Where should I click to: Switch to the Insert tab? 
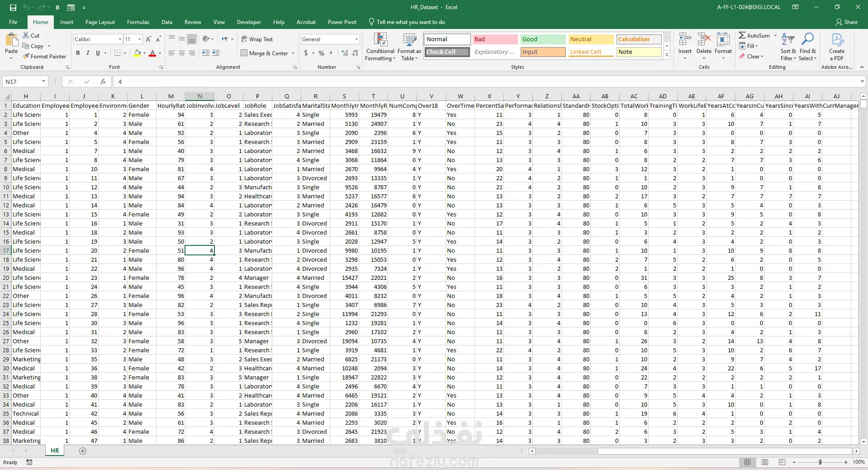(66, 22)
